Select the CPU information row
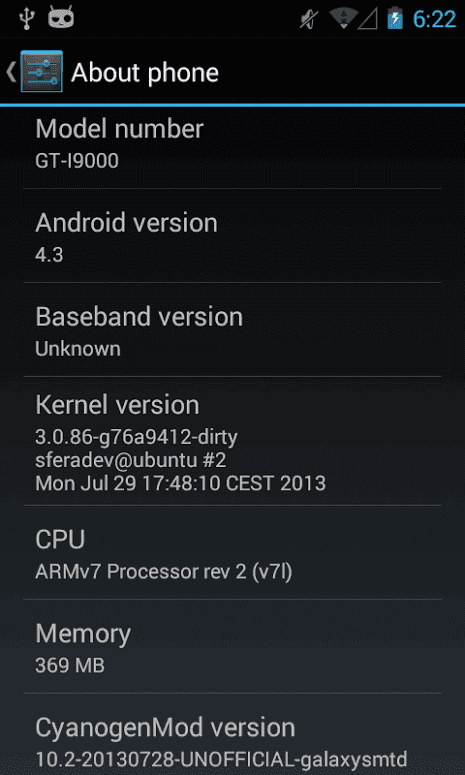This screenshot has width=465, height=775. pyautogui.click(x=232, y=552)
